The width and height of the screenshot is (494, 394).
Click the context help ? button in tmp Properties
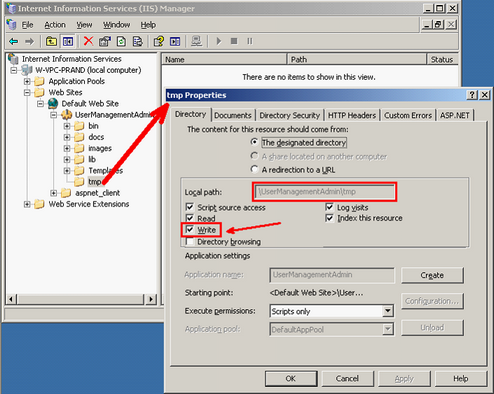(472, 95)
